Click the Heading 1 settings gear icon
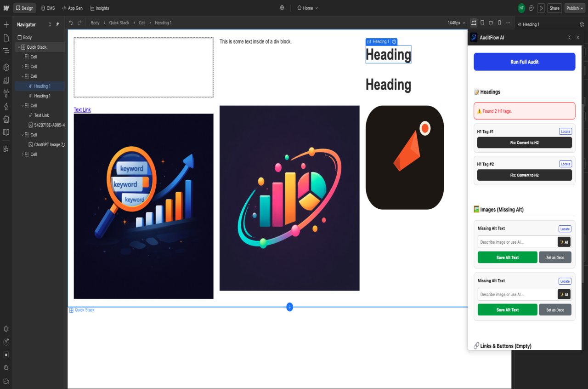 click(x=394, y=41)
